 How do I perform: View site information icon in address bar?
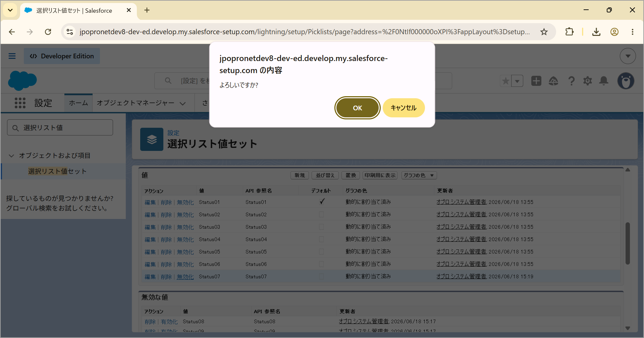pos(70,32)
